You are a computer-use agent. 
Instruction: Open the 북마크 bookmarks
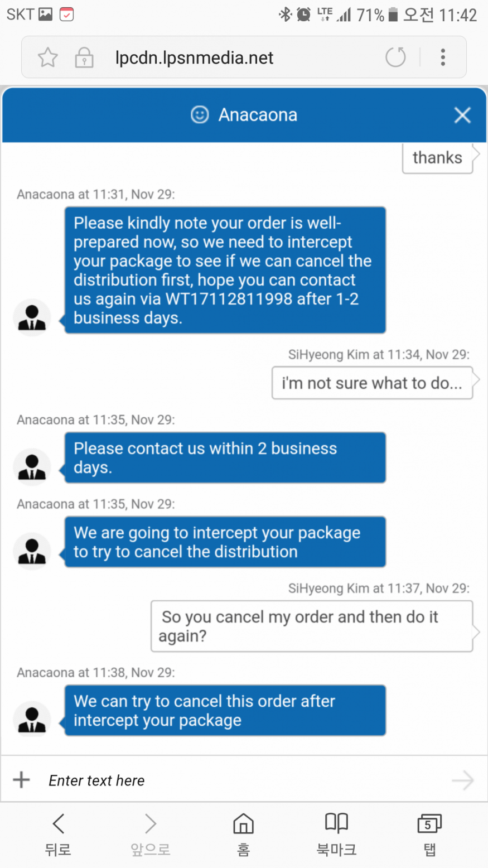point(336,835)
